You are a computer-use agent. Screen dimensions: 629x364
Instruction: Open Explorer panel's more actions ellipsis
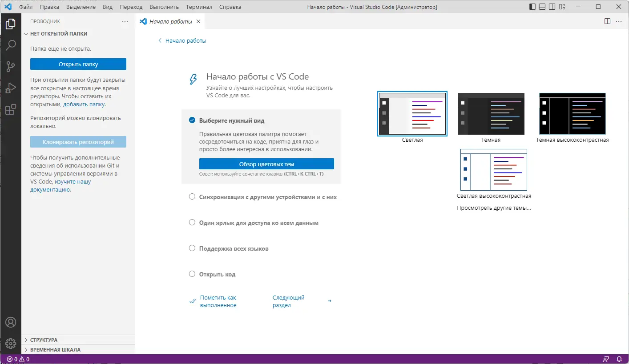click(x=125, y=21)
